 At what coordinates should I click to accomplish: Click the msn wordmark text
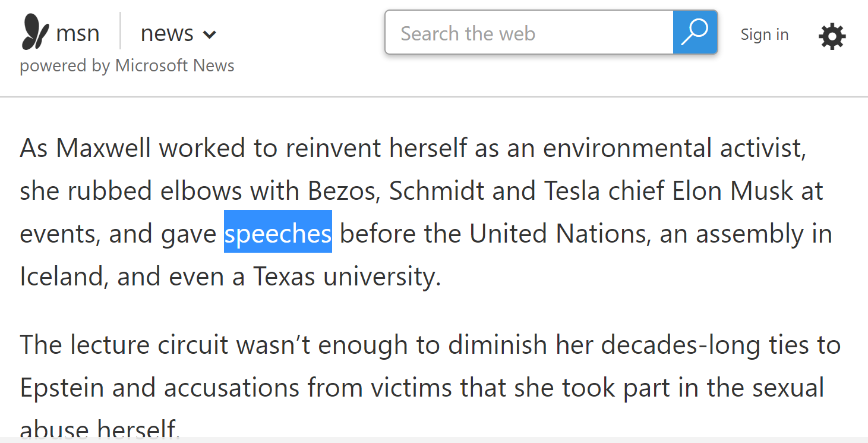click(x=77, y=33)
